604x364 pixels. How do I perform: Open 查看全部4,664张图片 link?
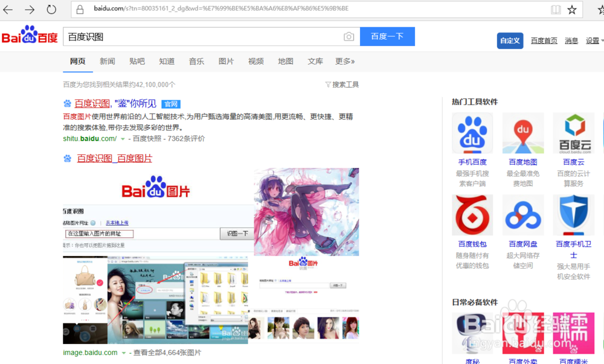(x=167, y=353)
